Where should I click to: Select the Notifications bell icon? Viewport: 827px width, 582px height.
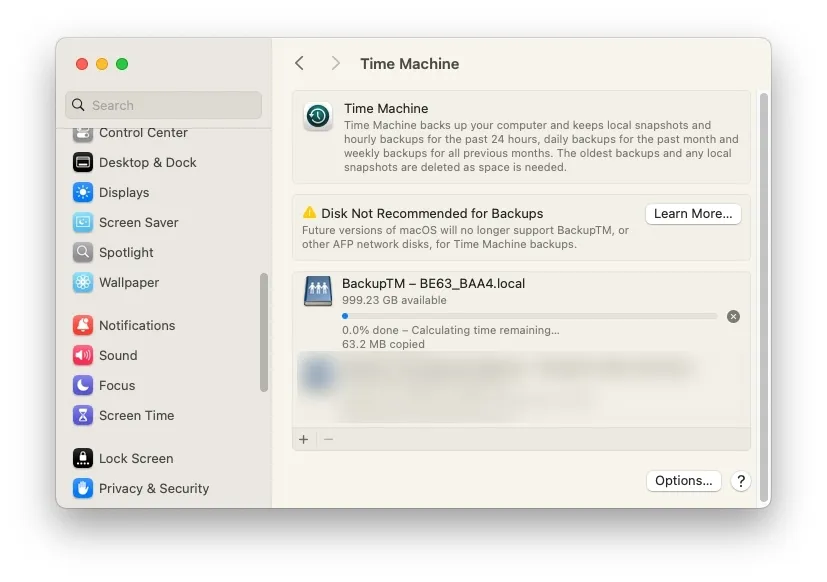pyautogui.click(x=83, y=326)
